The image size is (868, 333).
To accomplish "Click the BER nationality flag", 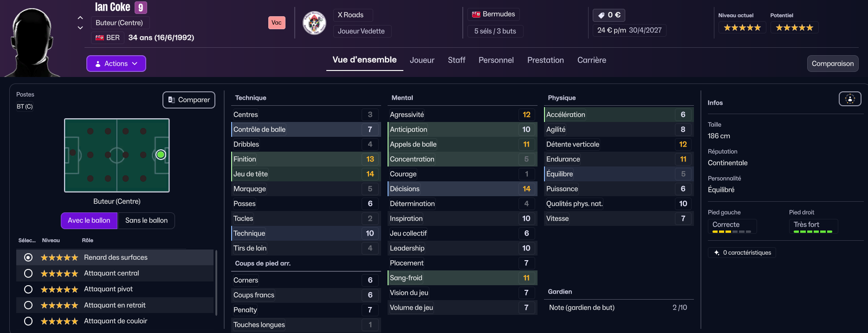I will coord(100,38).
